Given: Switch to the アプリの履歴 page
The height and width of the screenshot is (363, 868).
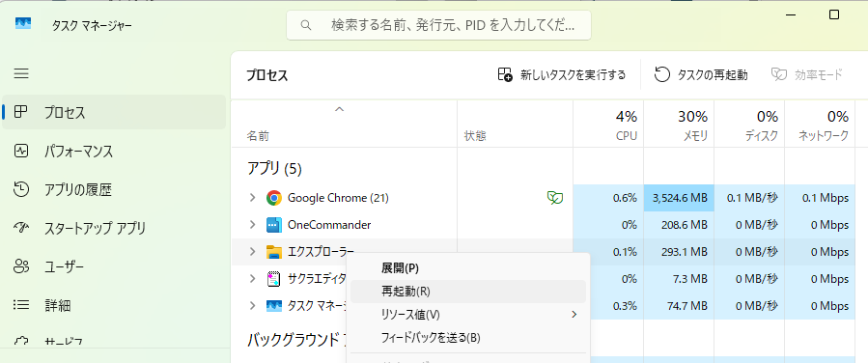Looking at the screenshot, I should pyautogui.click(x=114, y=189).
